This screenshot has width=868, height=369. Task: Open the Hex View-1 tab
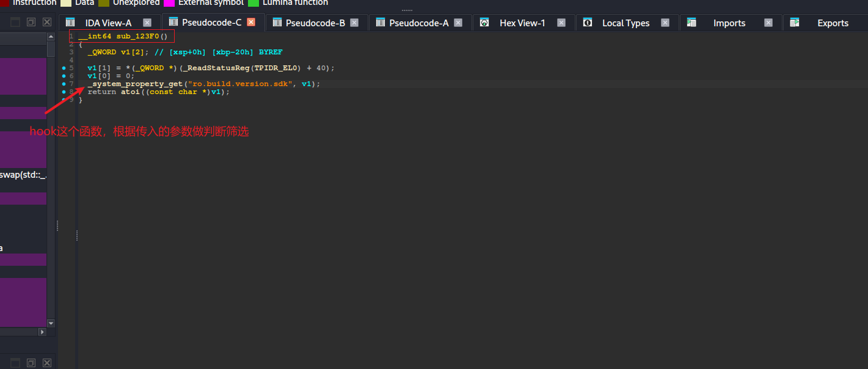coord(522,23)
